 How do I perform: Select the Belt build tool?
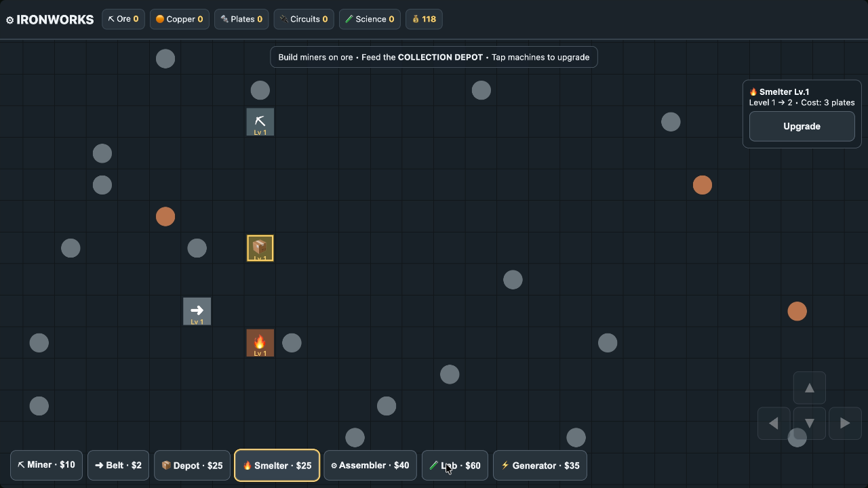click(x=118, y=465)
